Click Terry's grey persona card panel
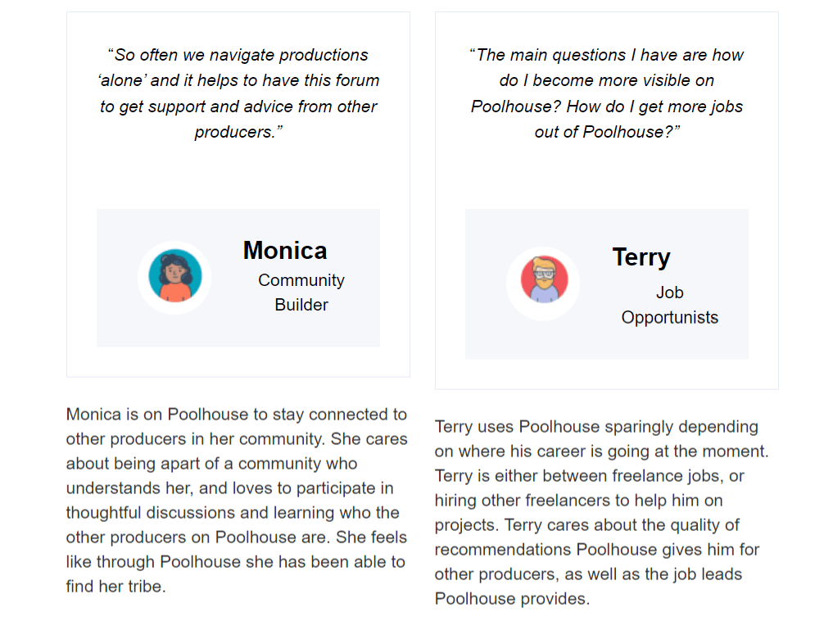The image size is (833, 644). [x=607, y=283]
